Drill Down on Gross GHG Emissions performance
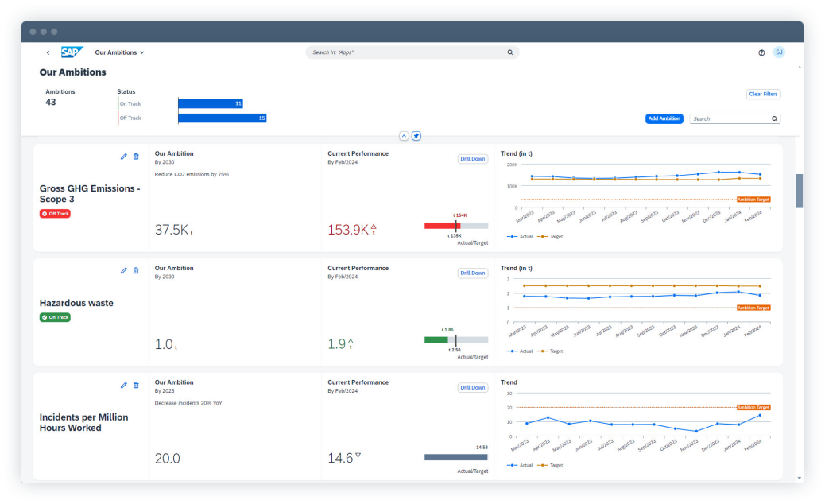The height and width of the screenshot is (504, 825). pos(472,158)
